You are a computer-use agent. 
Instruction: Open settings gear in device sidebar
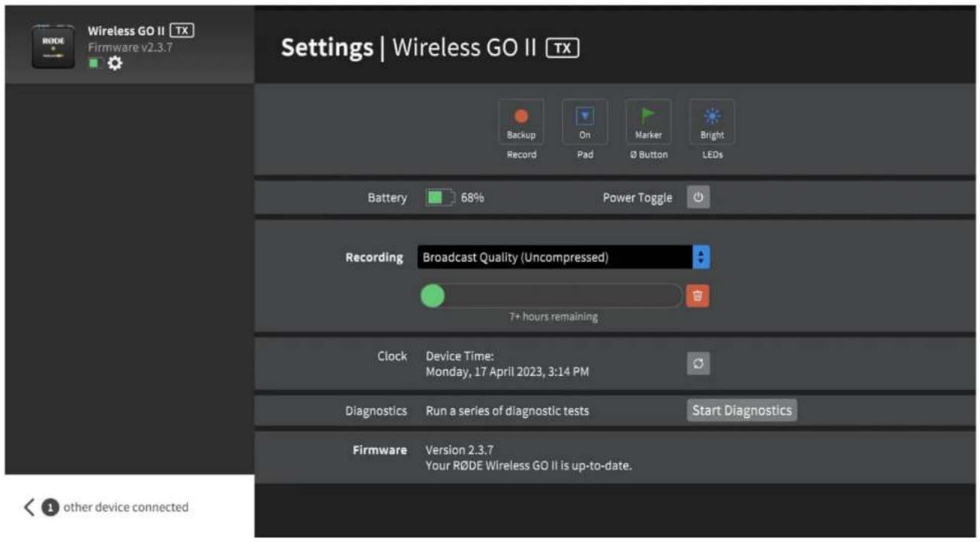coord(114,64)
